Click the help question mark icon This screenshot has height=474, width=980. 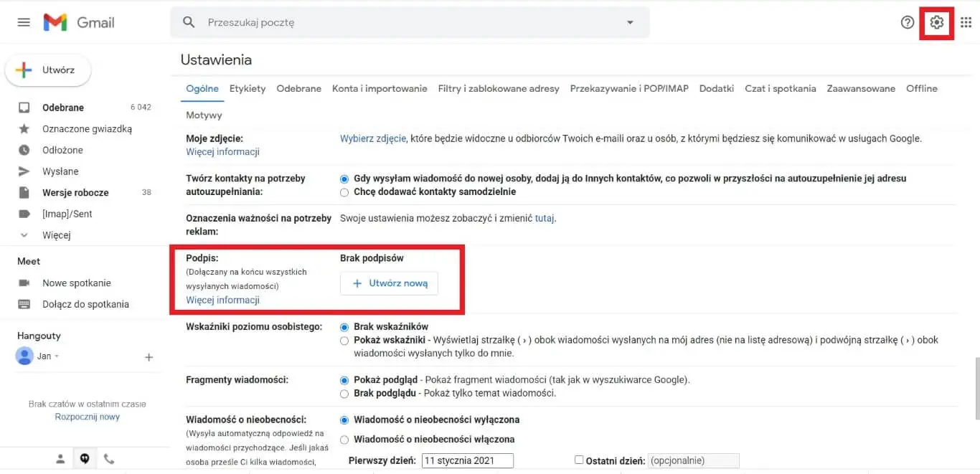(907, 22)
